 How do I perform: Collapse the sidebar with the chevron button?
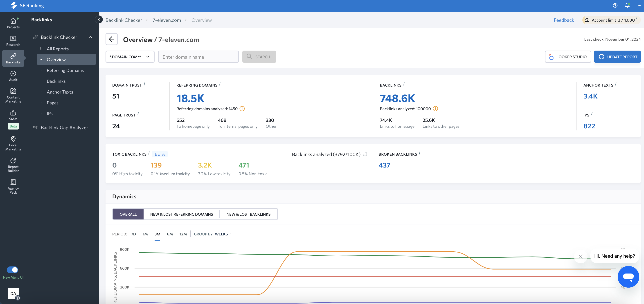(x=99, y=20)
